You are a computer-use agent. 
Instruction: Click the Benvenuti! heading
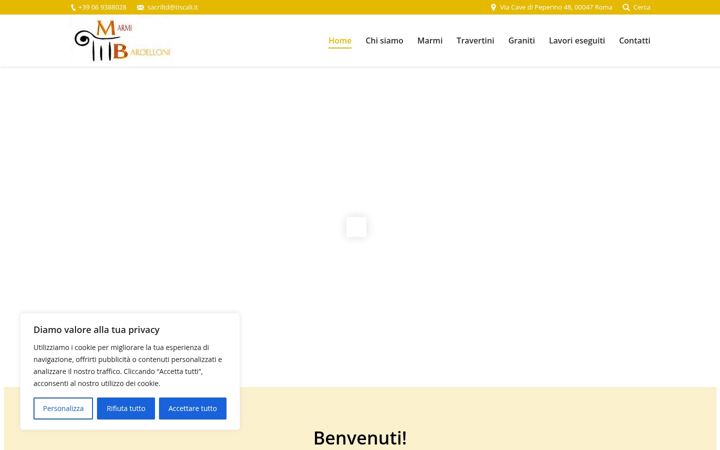pos(360,438)
